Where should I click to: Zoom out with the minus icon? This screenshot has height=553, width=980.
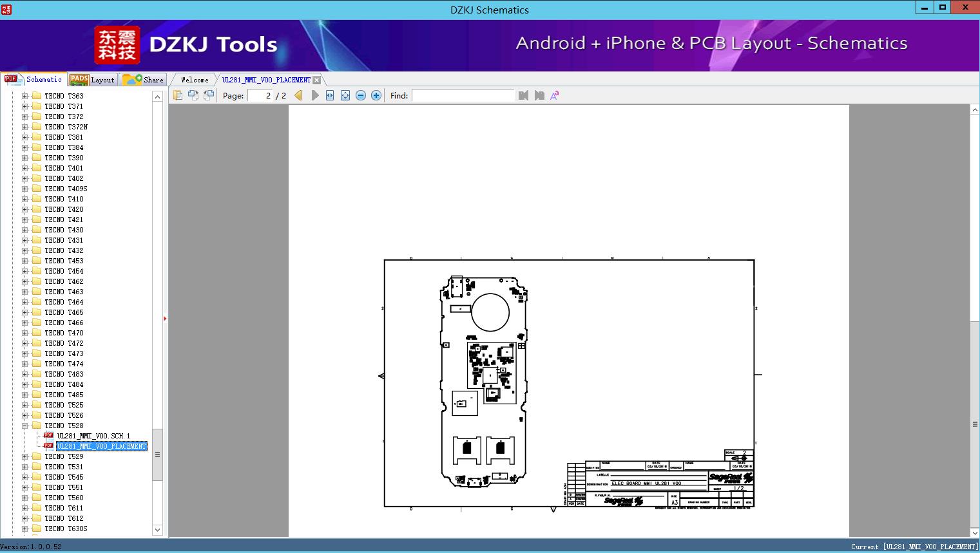tap(361, 95)
